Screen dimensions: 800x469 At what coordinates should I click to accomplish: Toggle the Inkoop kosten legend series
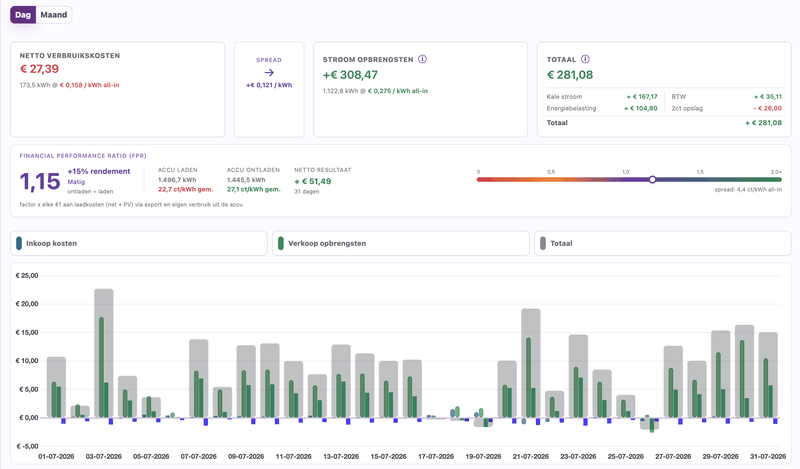coord(139,243)
